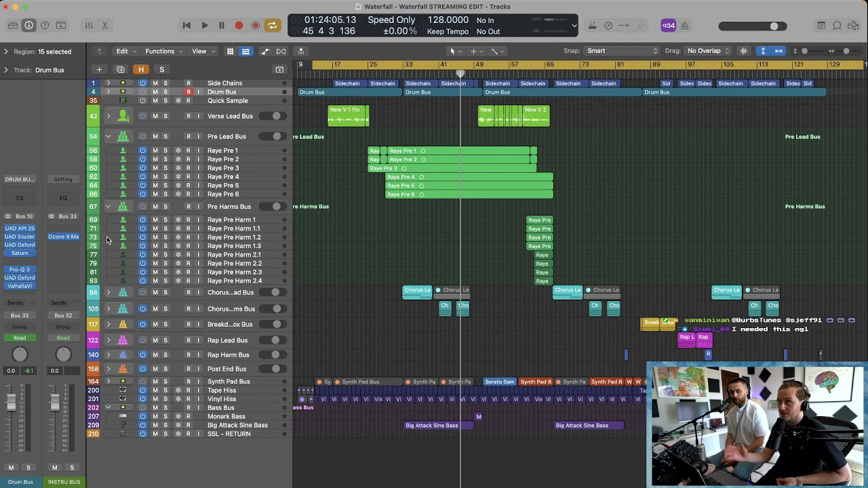Click the Setting button on channel strip
Image resolution: width=868 pixels, height=488 pixels.
pyautogui.click(x=63, y=180)
